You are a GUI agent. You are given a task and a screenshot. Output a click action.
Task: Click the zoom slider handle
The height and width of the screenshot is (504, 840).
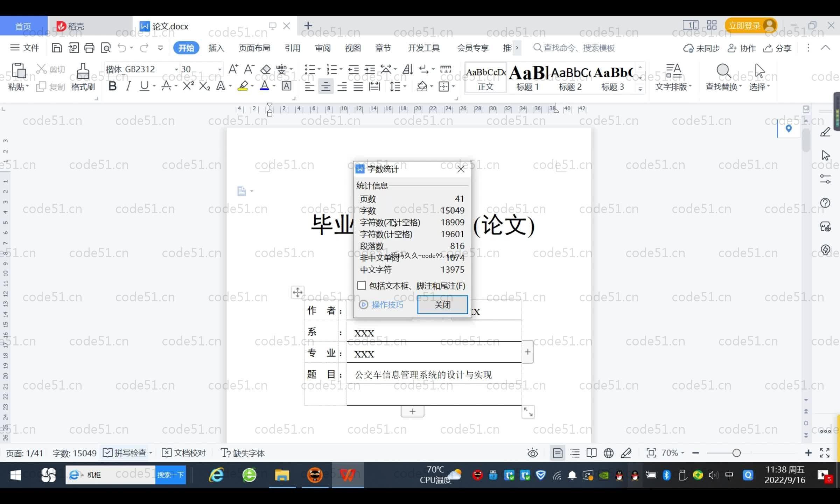pyautogui.click(x=736, y=453)
